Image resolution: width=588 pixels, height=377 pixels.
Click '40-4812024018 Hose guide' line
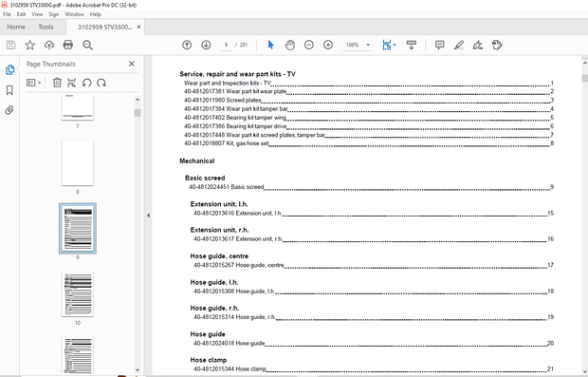click(x=374, y=343)
